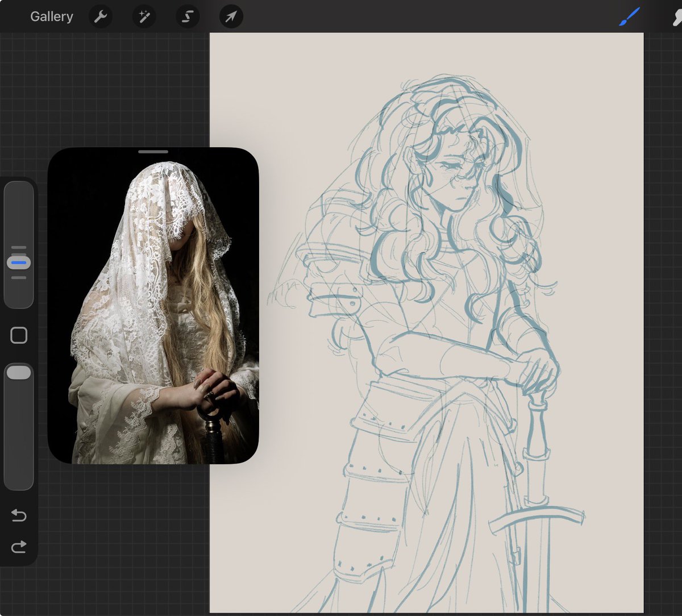Activate the Selection tool
This screenshot has width=682, height=616.
tap(188, 17)
